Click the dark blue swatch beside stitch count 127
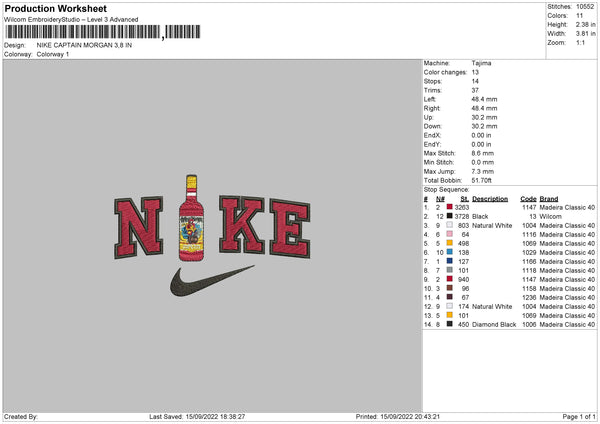Screen dimensions: 600x424 coord(450,261)
